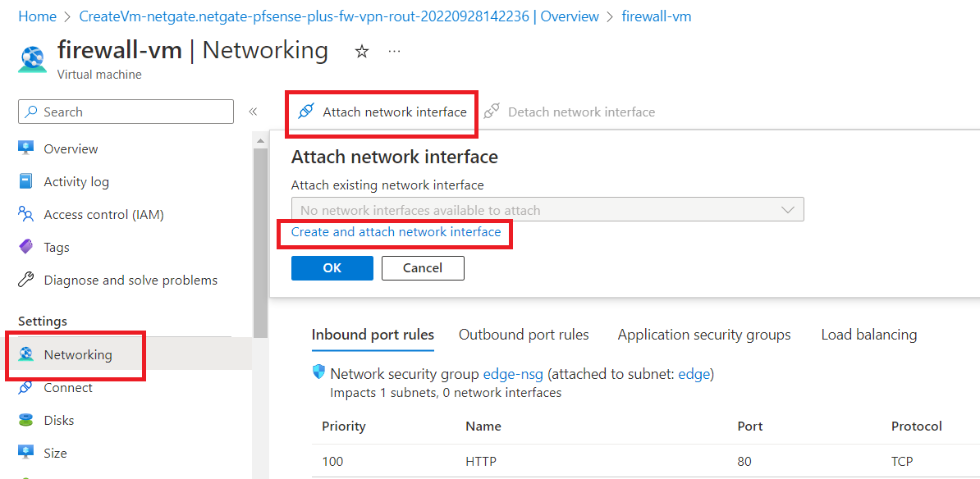Switch to Application security groups tab
The width and height of the screenshot is (980, 479).
click(704, 335)
